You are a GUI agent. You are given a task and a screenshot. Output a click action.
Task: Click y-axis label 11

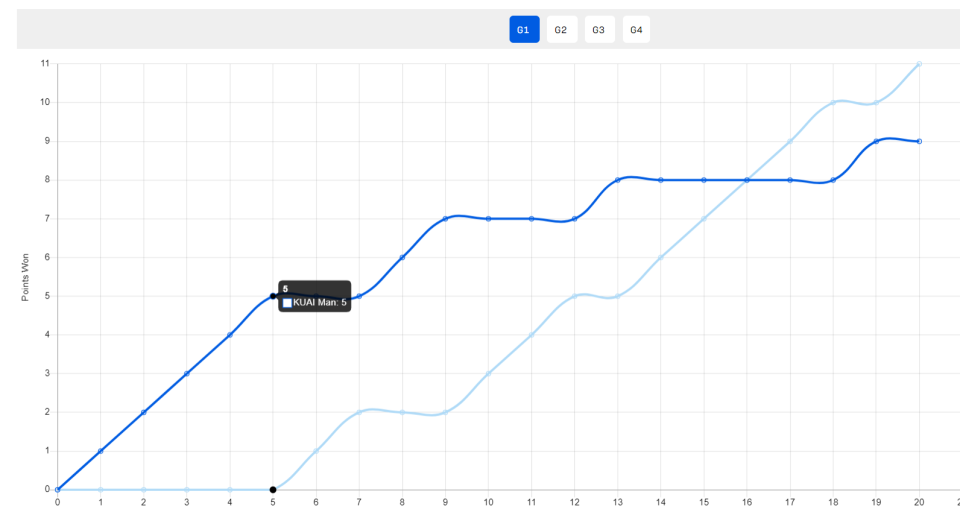[x=45, y=63]
